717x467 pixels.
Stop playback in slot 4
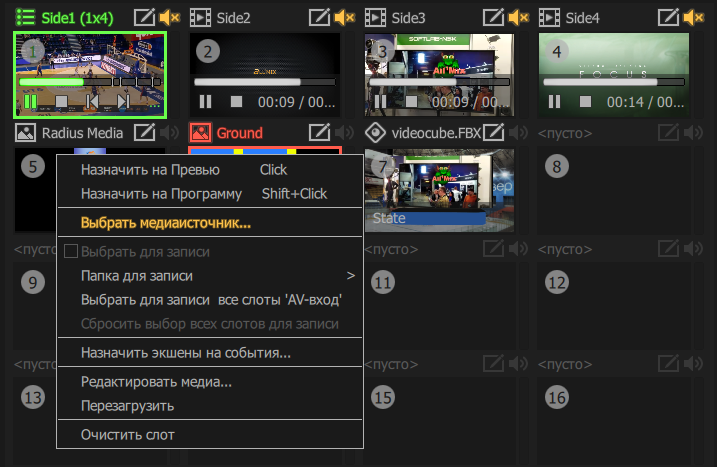pyautogui.click(x=585, y=101)
